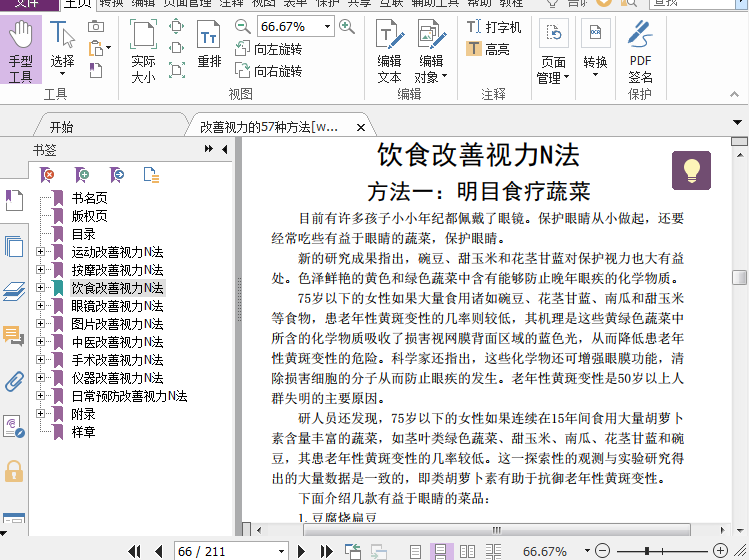Expand the 眼镜改善视力N法 bookmark
Viewport: 749px width, 560px height.
click(41, 305)
